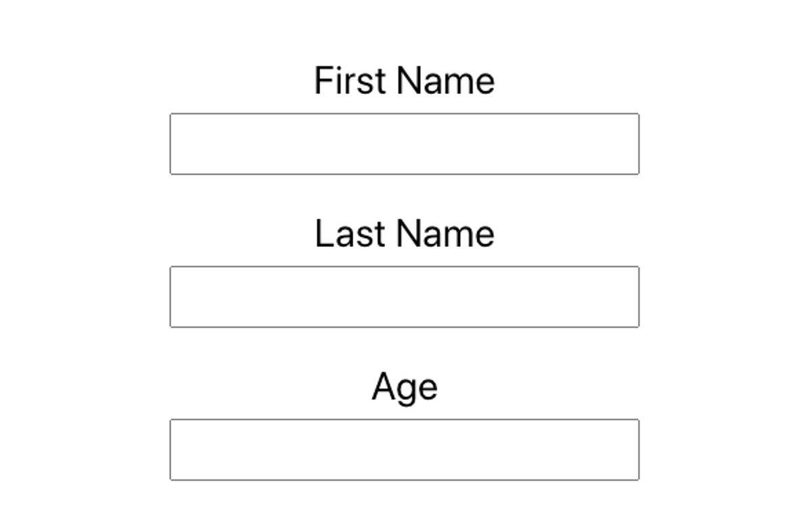Place cursor in the last name box
The height and width of the screenshot is (518, 812).
(404, 297)
